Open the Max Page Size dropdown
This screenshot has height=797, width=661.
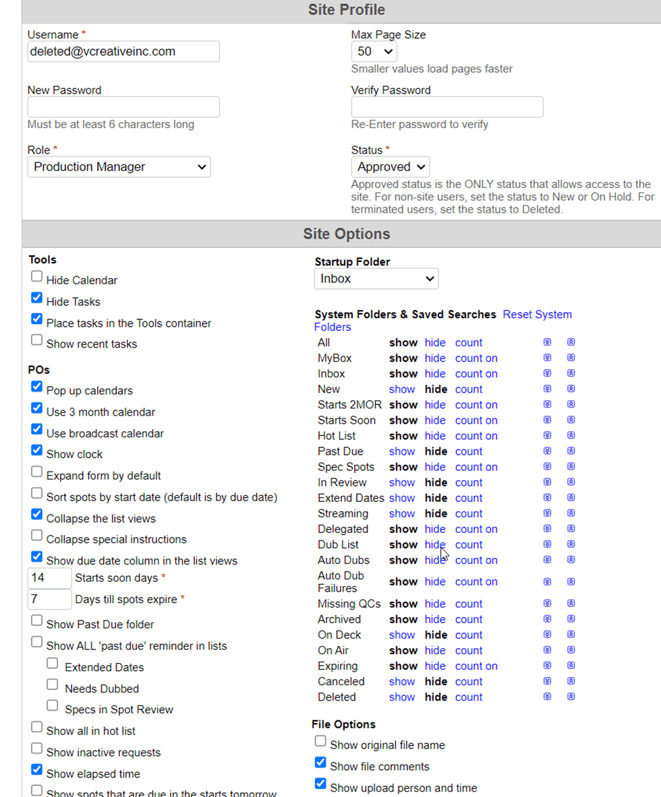pyautogui.click(x=374, y=51)
